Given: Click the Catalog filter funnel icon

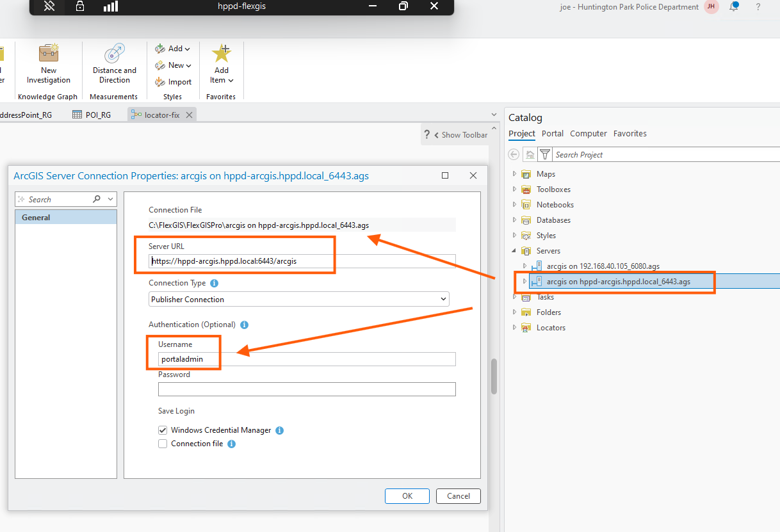Looking at the screenshot, I should (x=544, y=154).
